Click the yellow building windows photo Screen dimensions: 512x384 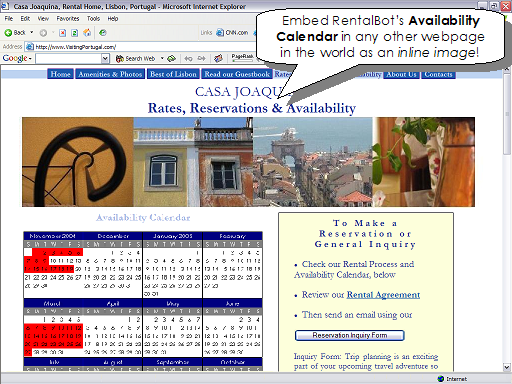(193, 162)
